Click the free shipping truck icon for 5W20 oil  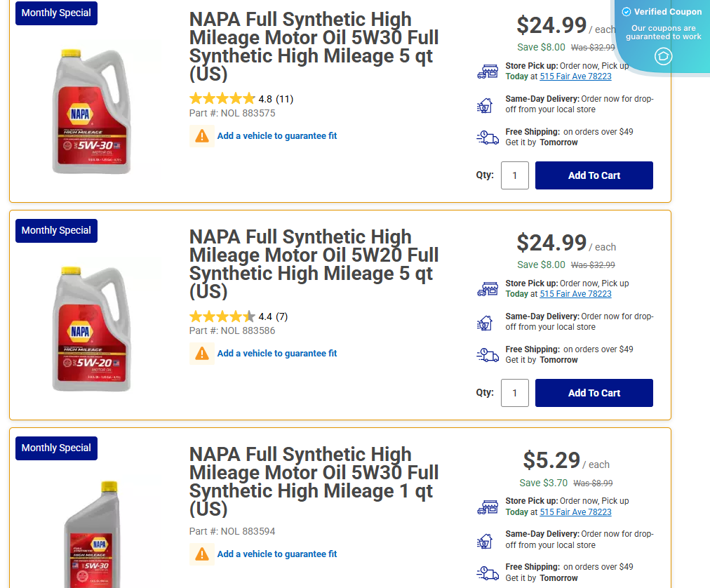tap(488, 354)
